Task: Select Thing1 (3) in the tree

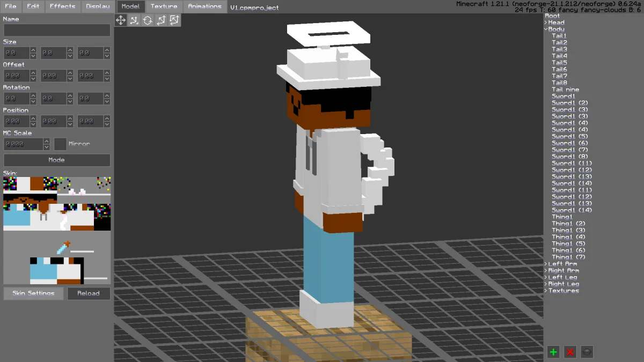Action: (x=569, y=231)
